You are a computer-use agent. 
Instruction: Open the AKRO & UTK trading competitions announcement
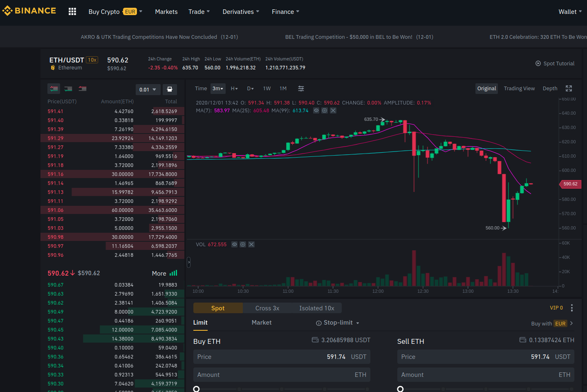click(159, 37)
